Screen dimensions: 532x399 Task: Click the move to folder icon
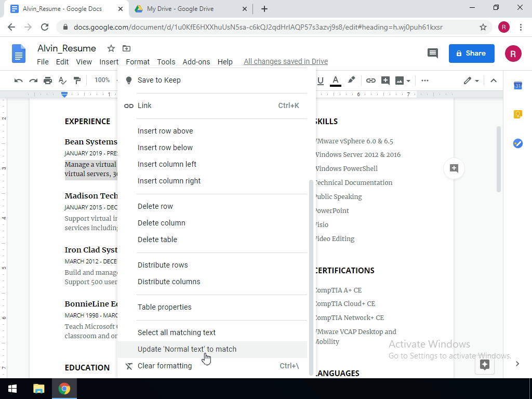tap(126, 48)
